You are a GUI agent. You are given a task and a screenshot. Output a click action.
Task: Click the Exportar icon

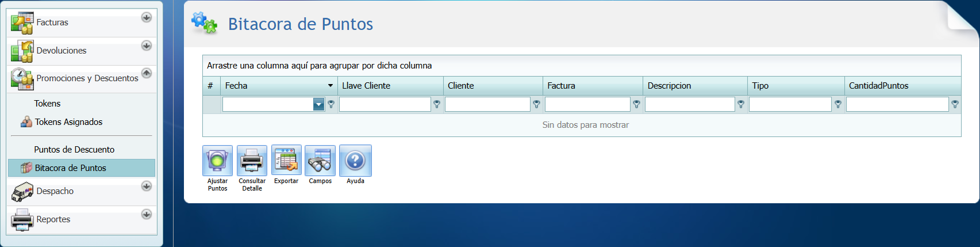point(286,161)
